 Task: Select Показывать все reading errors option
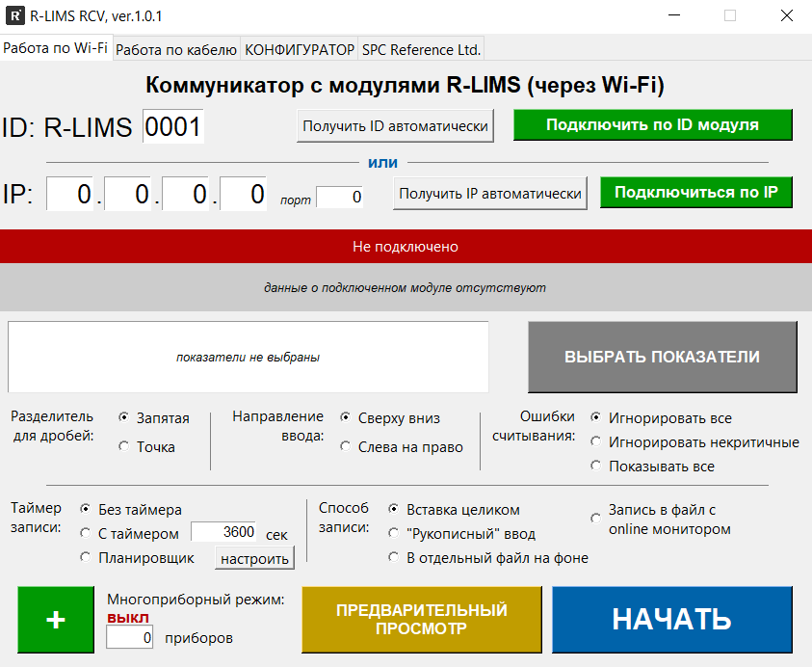click(596, 466)
